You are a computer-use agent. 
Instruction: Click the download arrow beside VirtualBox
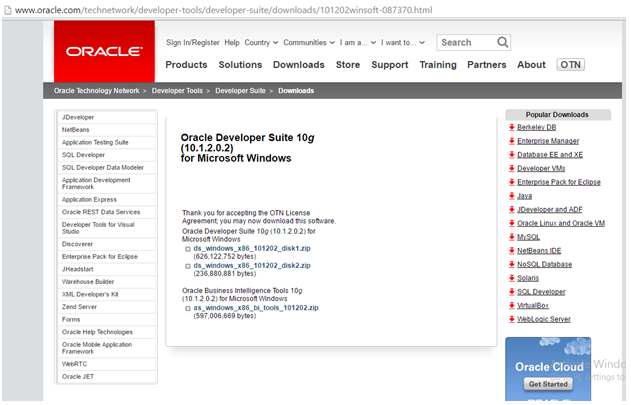click(512, 305)
